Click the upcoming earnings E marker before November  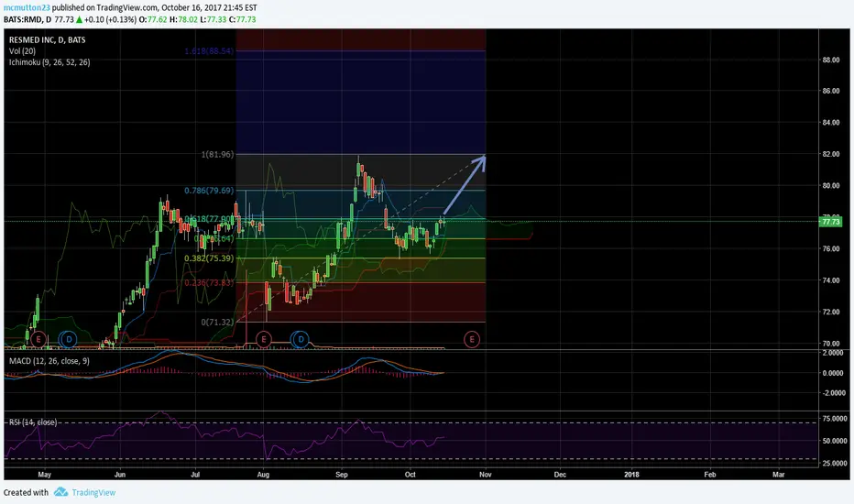pos(472,339)
